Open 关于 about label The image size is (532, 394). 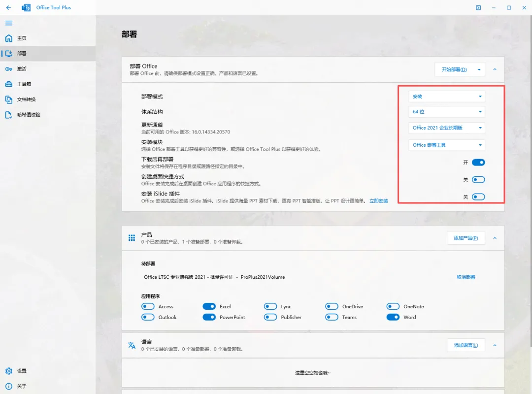[x=22, y=386]
